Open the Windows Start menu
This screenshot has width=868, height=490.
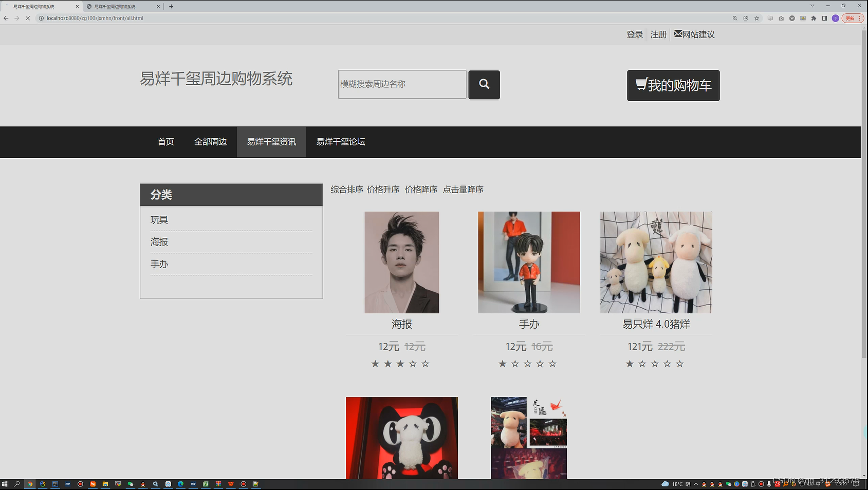pos(5,484)
